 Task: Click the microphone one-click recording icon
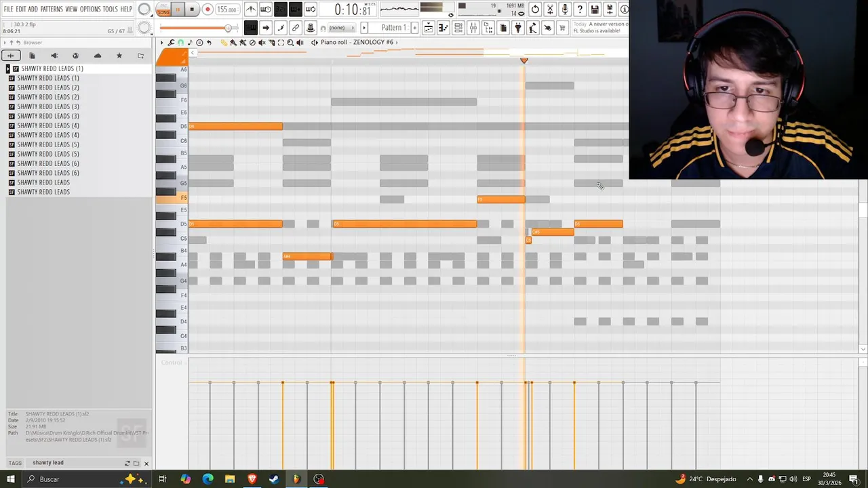pos(565,9)
